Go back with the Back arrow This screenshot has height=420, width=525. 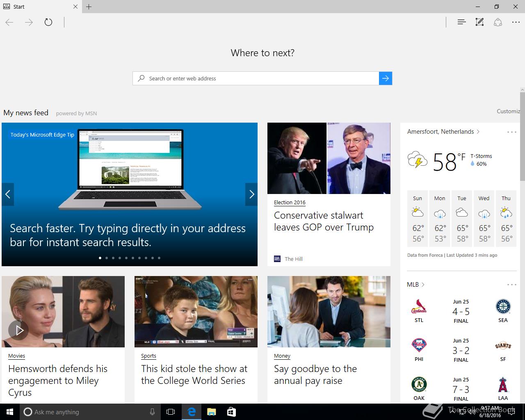[x=9, y=22]
